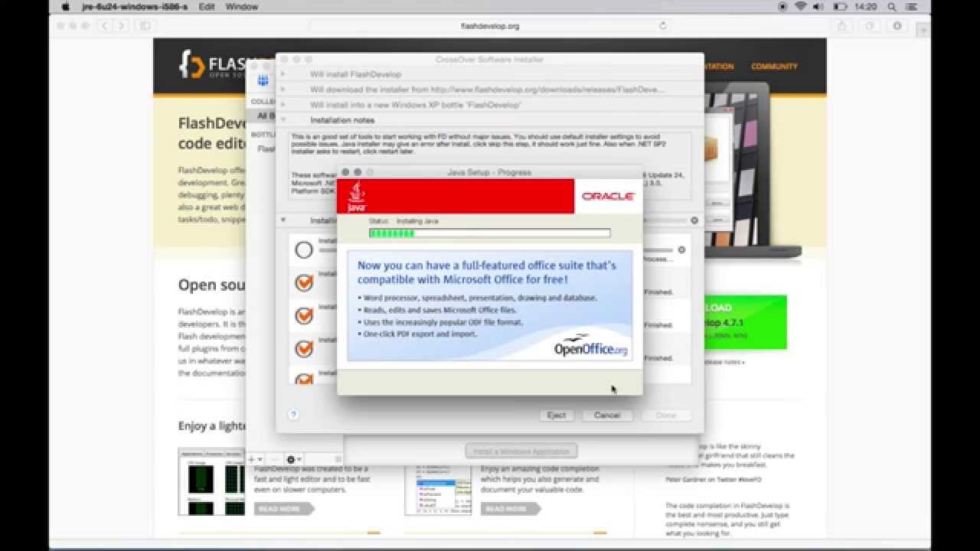This screenshot has height=551, width=980.
Task: Add a new Safari tab
Action: tap(923, 29)
